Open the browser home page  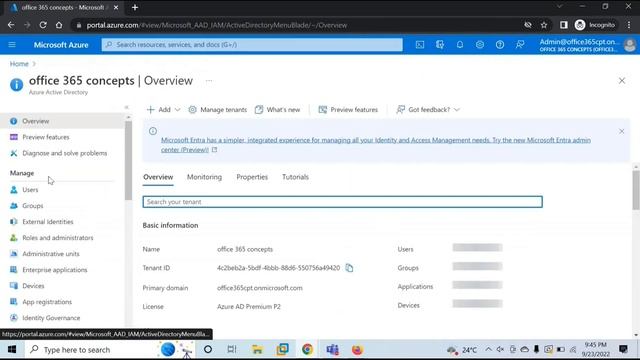tap(59, 25)
